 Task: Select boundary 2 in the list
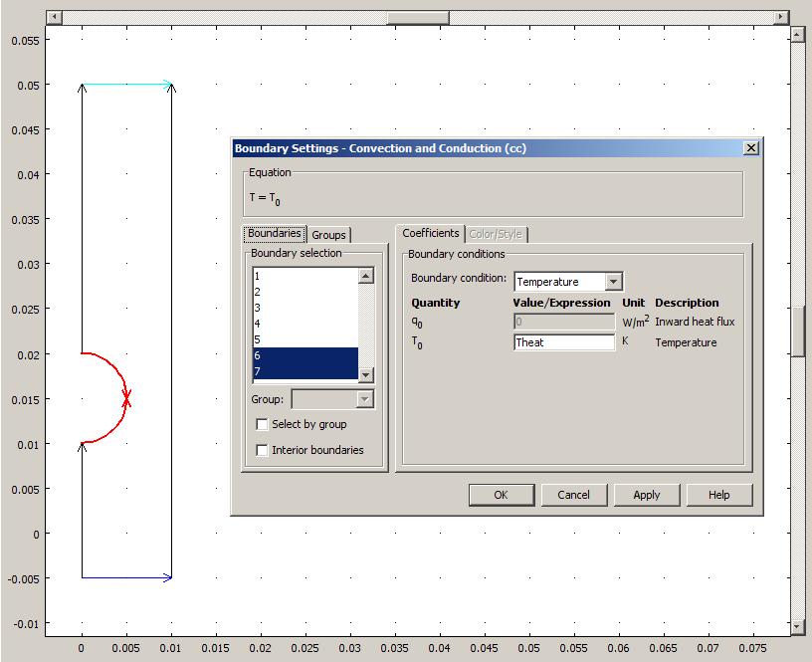pyautogui.click(x=305, y=292)
